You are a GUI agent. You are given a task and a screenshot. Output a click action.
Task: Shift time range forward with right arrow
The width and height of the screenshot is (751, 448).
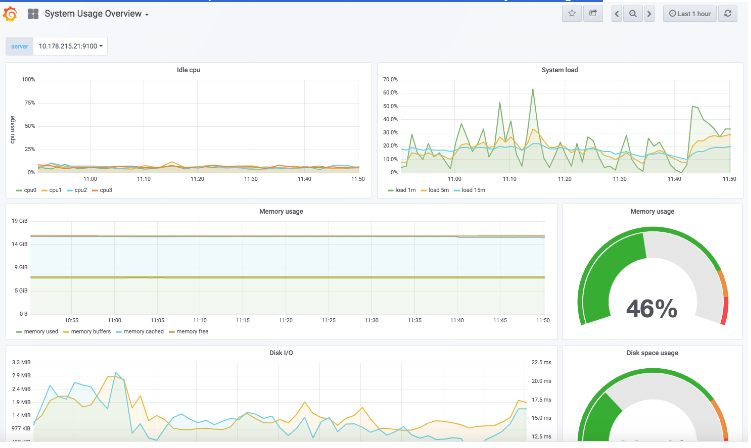tap(649, 14)
